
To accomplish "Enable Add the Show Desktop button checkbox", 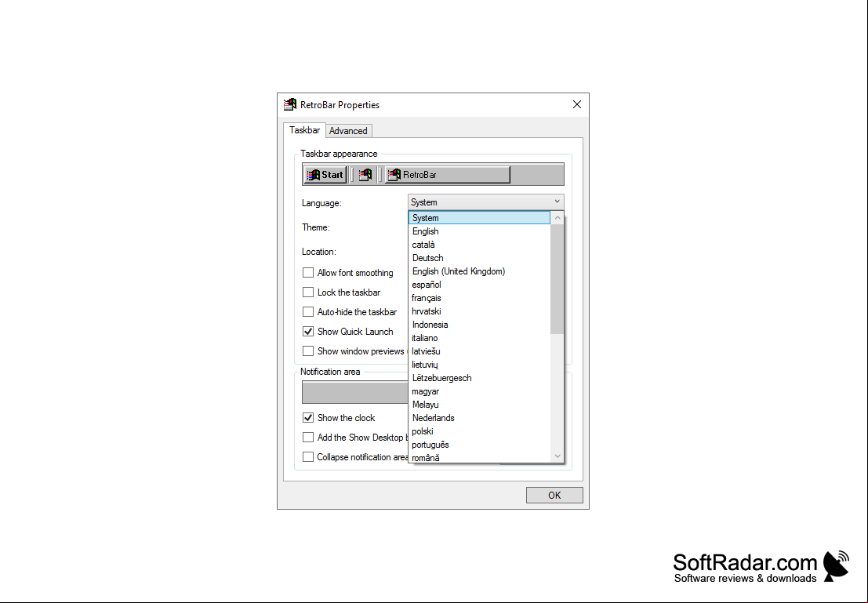I will point(308,437).
